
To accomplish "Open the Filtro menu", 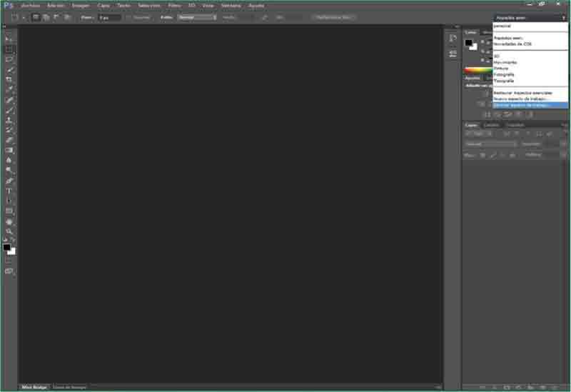I will coord(174,5).
